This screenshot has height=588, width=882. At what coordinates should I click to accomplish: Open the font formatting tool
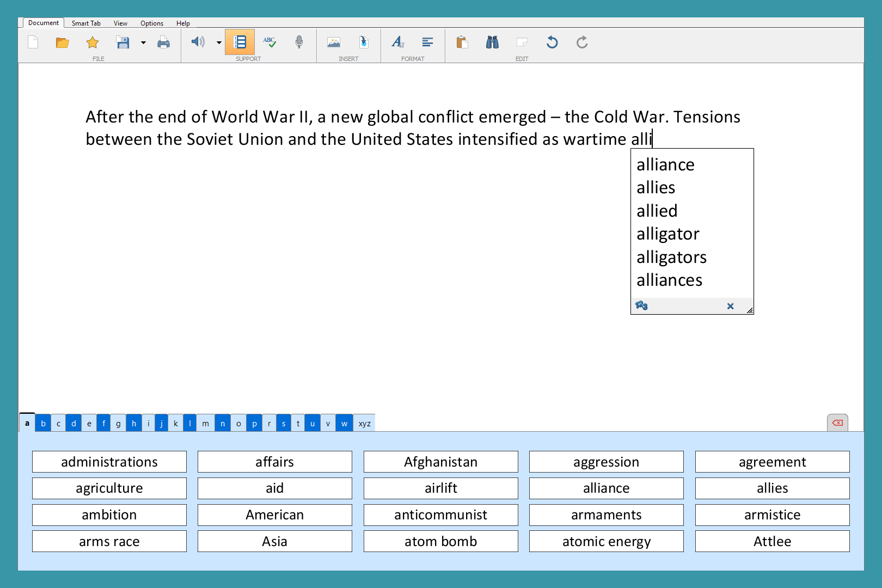(x=398, y=42)
